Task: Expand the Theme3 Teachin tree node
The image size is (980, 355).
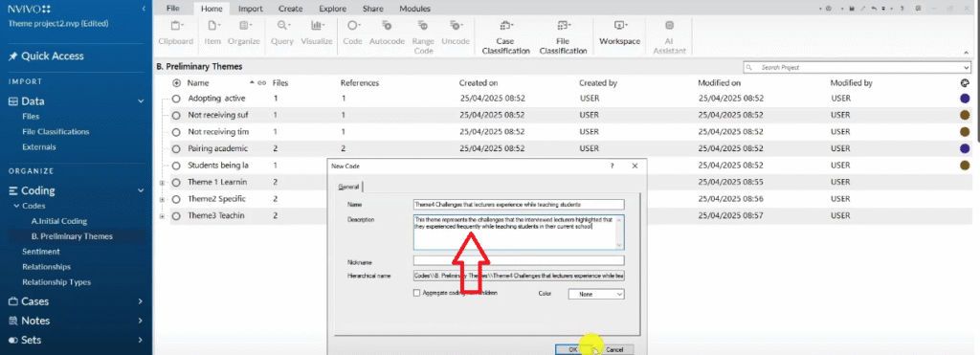Action: pos(163,216)
